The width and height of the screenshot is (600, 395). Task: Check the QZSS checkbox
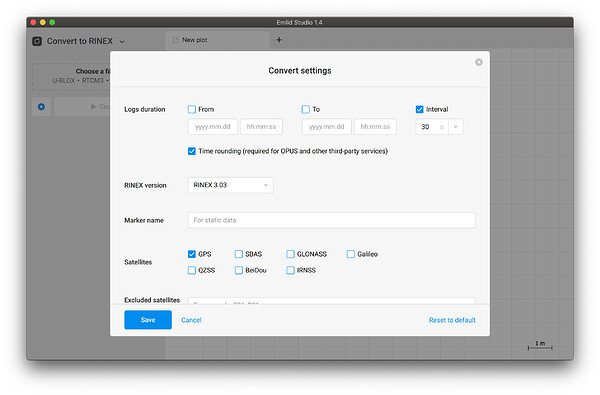point(192,270)
